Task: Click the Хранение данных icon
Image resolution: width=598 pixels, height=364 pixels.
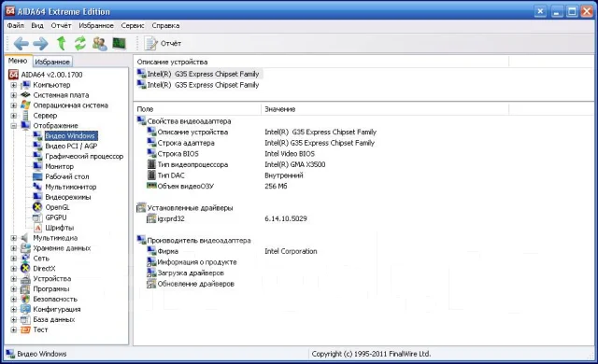Action: [25, 248]
